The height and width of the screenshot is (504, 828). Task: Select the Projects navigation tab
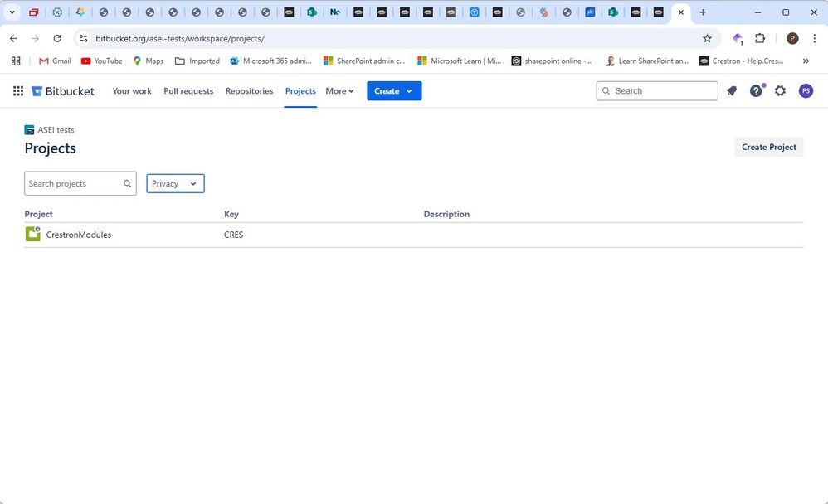(x=300, y=91)
